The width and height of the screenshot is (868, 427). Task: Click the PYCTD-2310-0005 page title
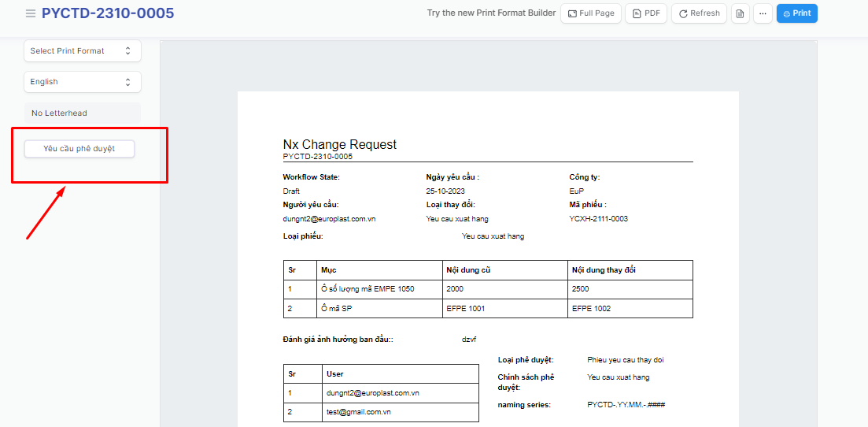coord(108,13)
